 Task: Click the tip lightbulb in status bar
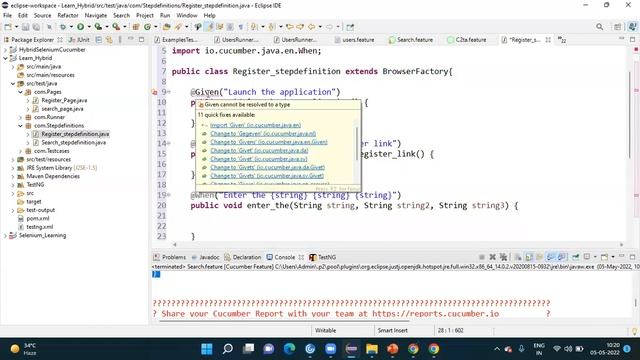click(635, 331)
